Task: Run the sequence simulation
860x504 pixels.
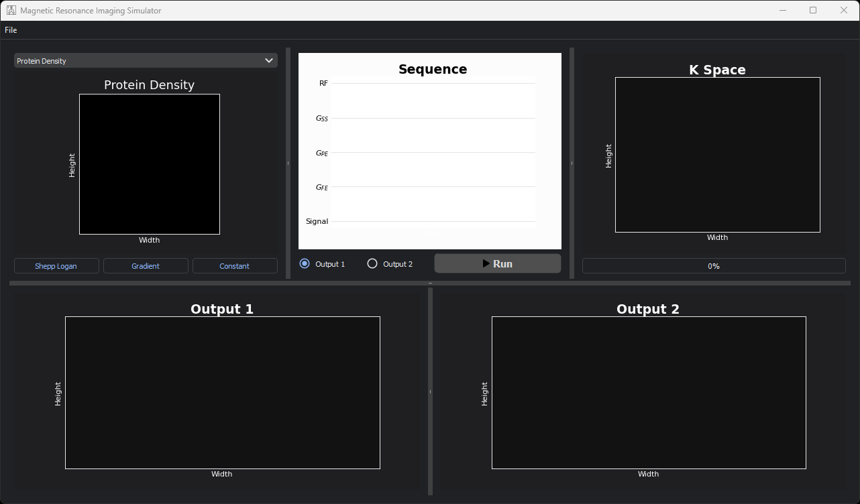Action: (x=498, y=263)
